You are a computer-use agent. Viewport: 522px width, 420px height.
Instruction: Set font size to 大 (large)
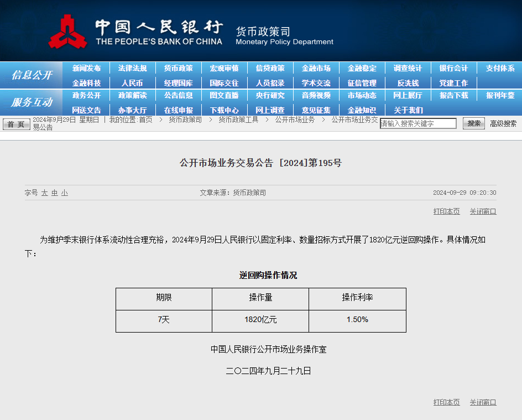tap(45, 193)
